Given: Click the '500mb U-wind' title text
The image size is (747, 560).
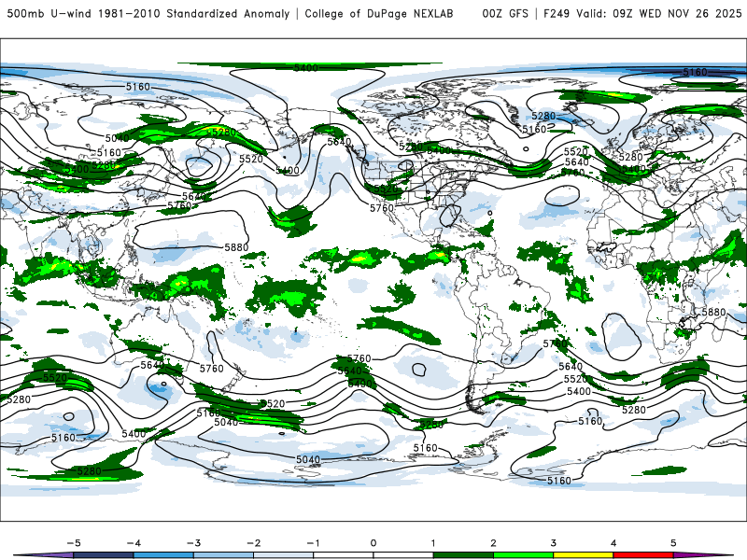Looking at the screenshot, I should (x=49, y=13).
